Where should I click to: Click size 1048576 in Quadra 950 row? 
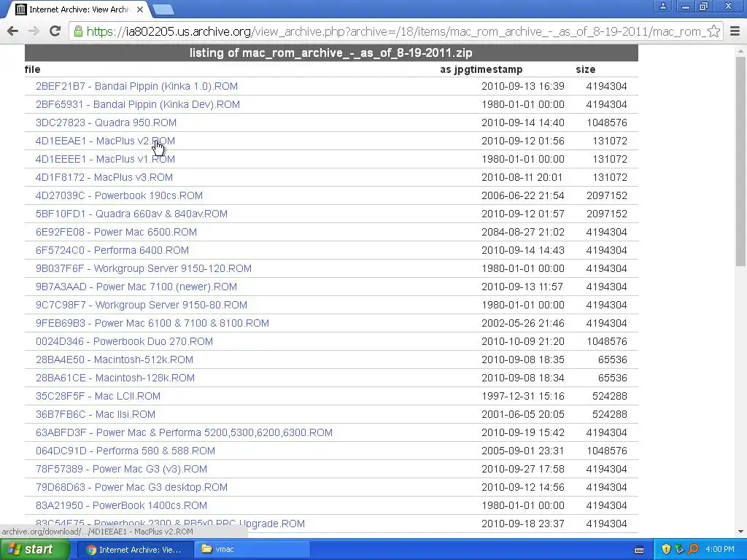(606, 122)
